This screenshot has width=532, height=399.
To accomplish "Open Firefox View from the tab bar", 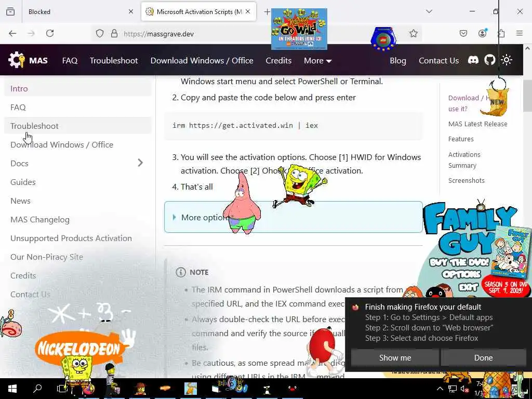I will coord(10,11).
